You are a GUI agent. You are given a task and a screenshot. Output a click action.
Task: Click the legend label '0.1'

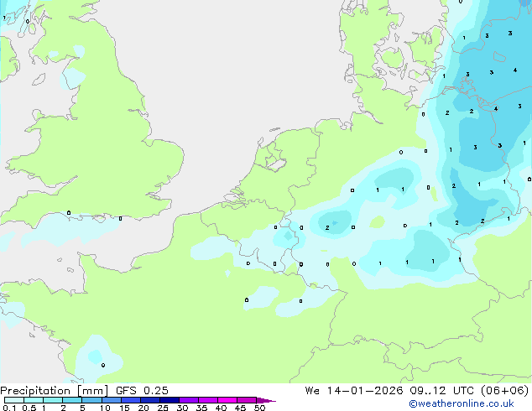click(9, 408)
